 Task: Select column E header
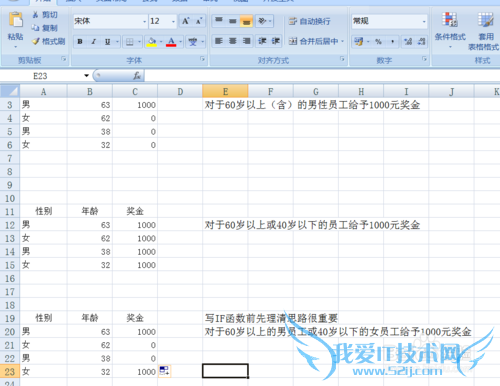click(x=225, y=91)
